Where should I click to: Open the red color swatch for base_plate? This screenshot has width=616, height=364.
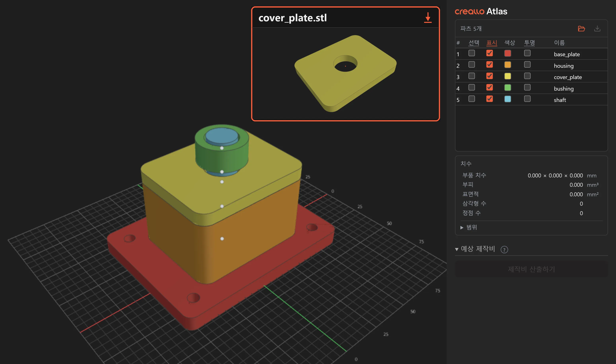point(507,53)
